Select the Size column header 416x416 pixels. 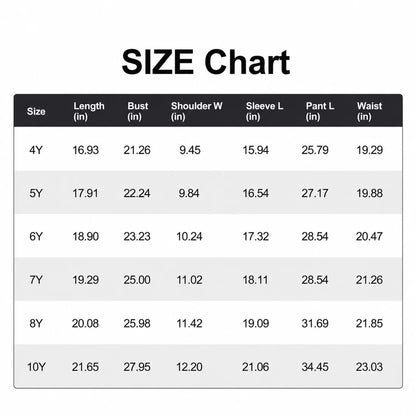(x=36, y=111)
